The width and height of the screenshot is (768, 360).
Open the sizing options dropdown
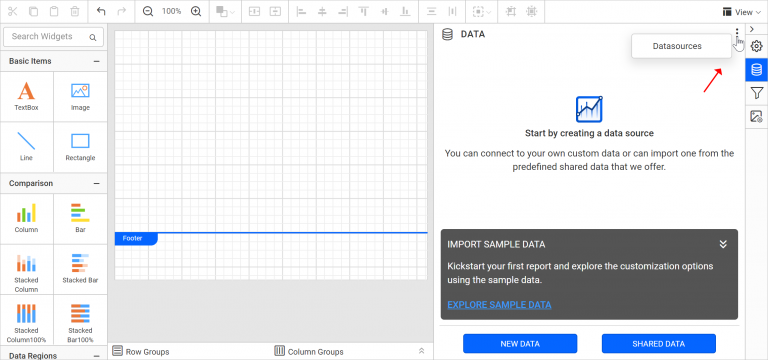[x=482, y=11]
